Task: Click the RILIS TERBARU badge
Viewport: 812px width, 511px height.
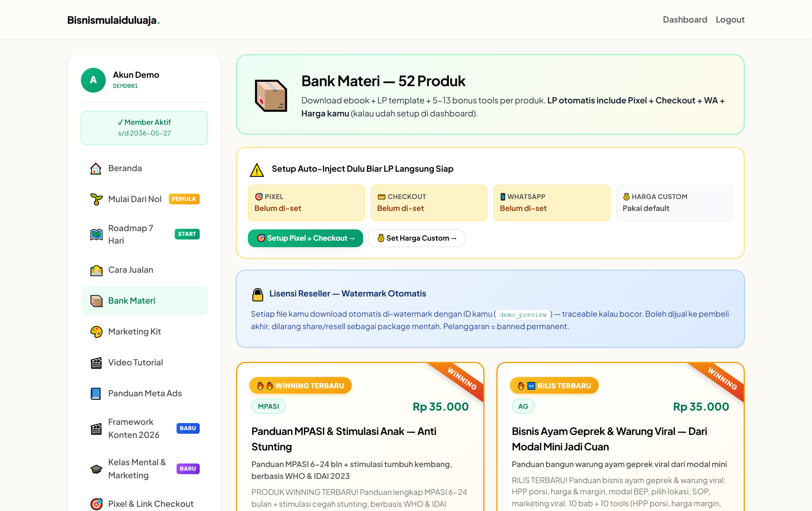Action: coord(554,385)
